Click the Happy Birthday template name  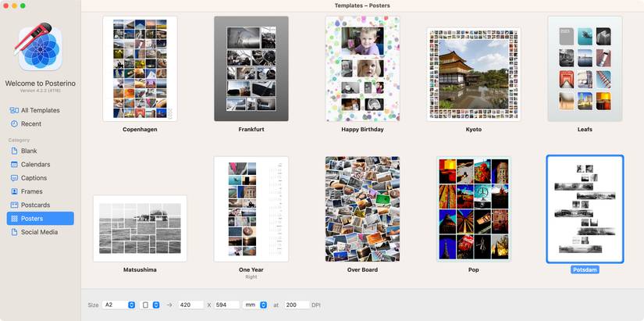tap(363, 129)
